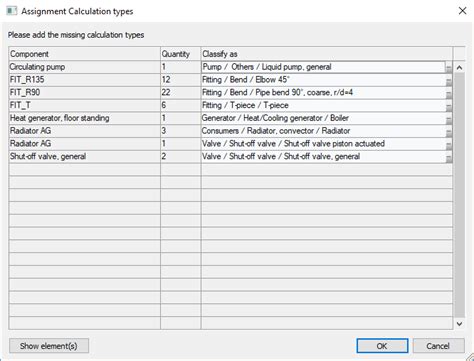Click the scrollbar up arrow
This screenshot has height=361, width=474.
[x=459, y=68]
